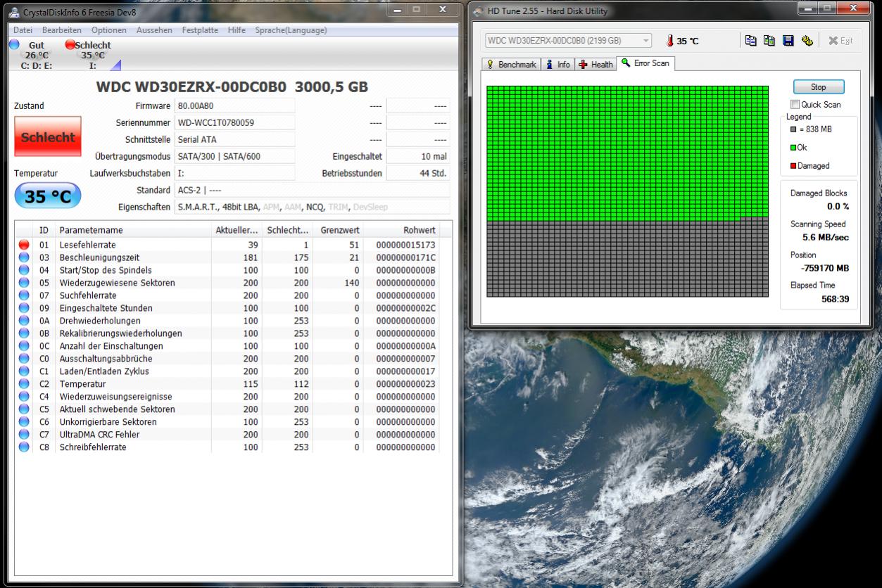
Task: Open the Sprache(Language) menu
Action: pyautogui.click(x=289, y=30)
